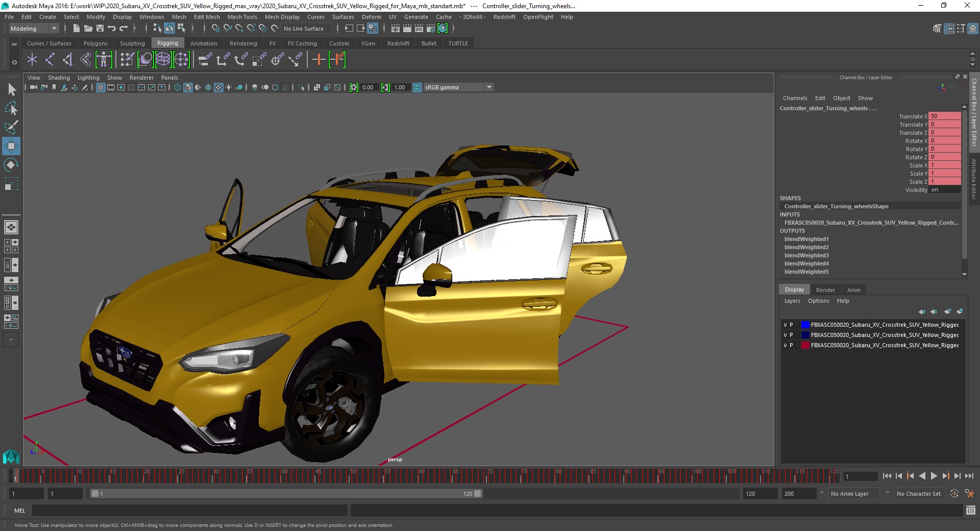The image size is (980, 531).
Task: Click the MEL command line language button
Action: tap(19, 510)
